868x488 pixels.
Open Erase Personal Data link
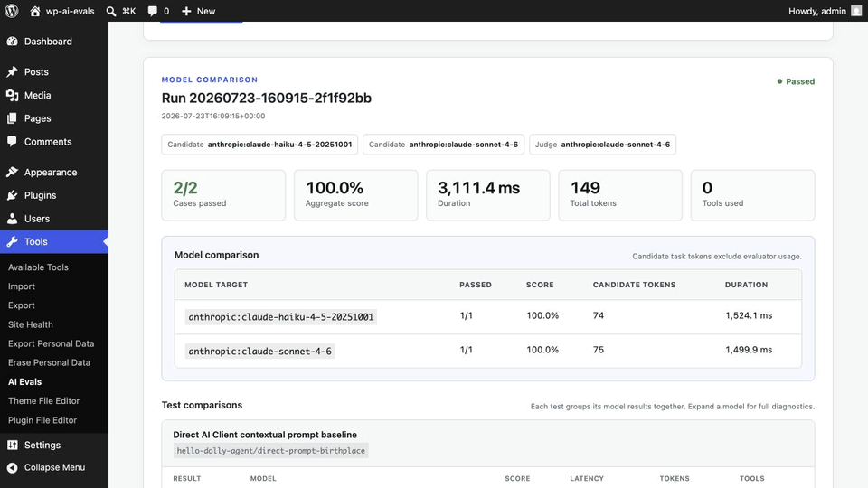(49, 363)
